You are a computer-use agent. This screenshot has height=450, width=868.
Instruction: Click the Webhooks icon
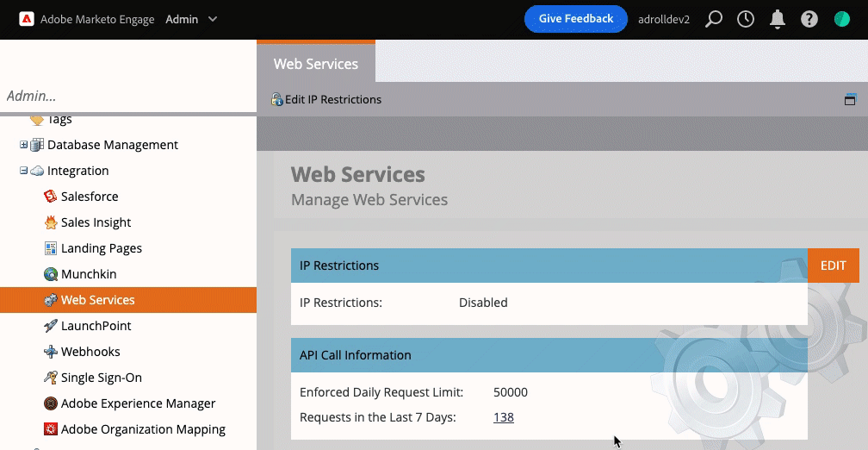50,352
